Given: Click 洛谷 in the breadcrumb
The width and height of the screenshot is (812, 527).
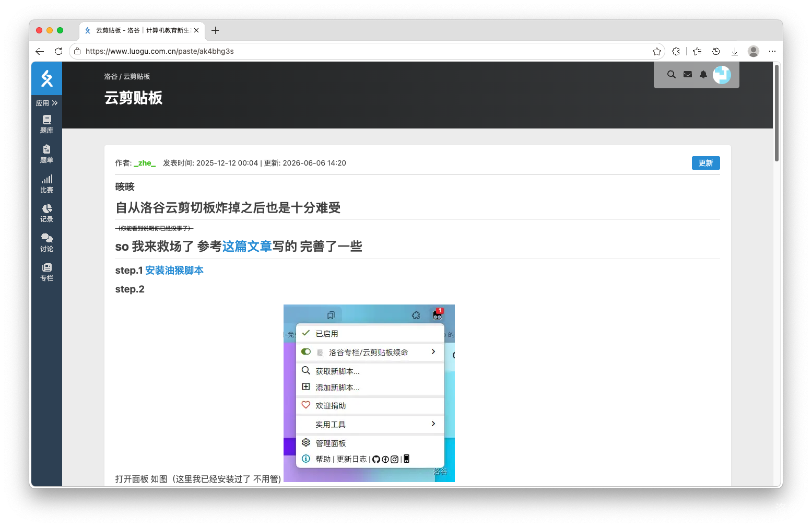Looking at the screenshot, I should 111,76.
